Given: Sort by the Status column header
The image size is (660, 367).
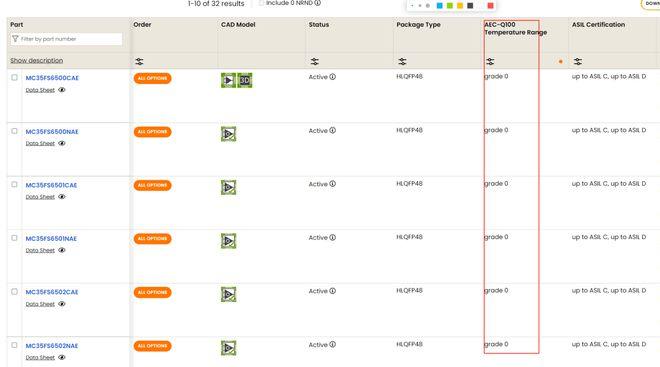Looking at the screenshot, I should pos(319,24).
